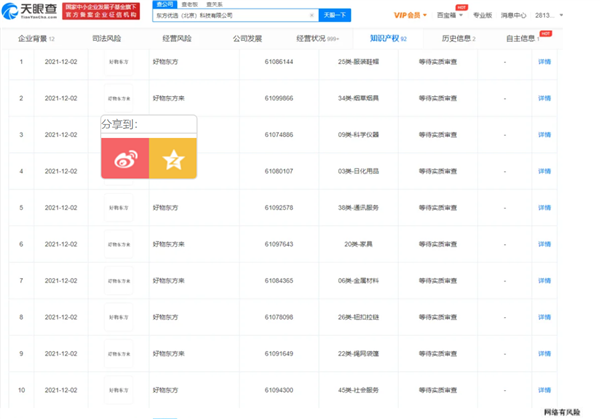Image resolution: width=600 pixels, height=419 pixels.
Task: Click the 25类-服装鞋帽 category cell
Action: 358,62
